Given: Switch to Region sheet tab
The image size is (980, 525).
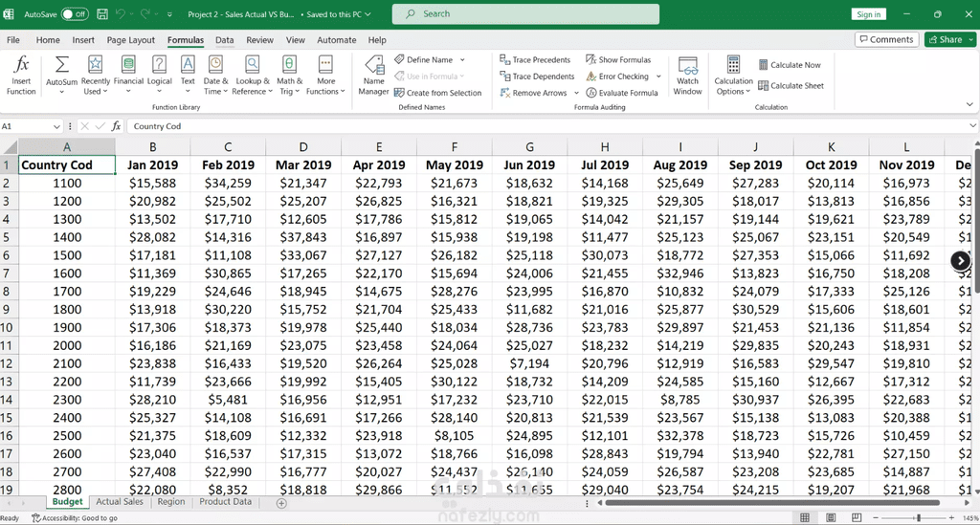Looking at the screenshot, I should [171, 502].
